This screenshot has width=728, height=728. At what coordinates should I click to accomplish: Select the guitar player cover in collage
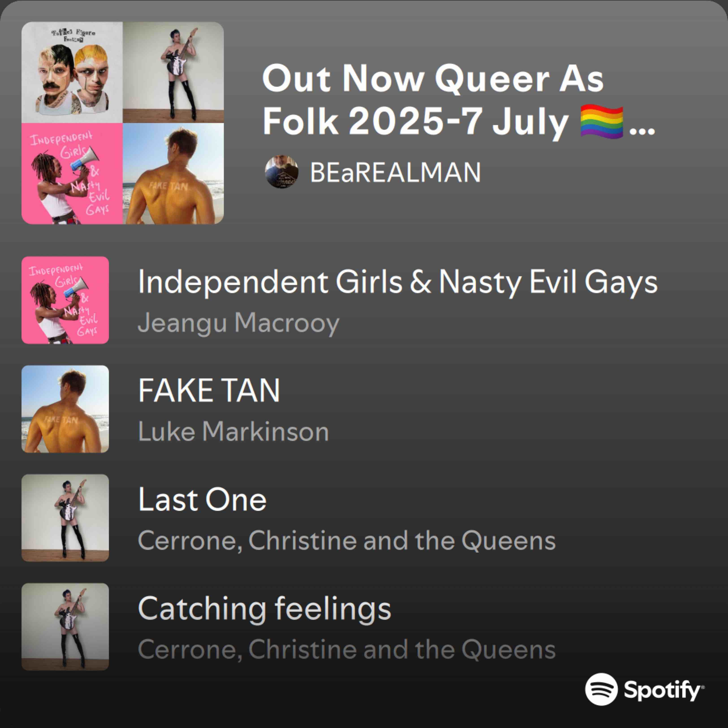[173, 72]
